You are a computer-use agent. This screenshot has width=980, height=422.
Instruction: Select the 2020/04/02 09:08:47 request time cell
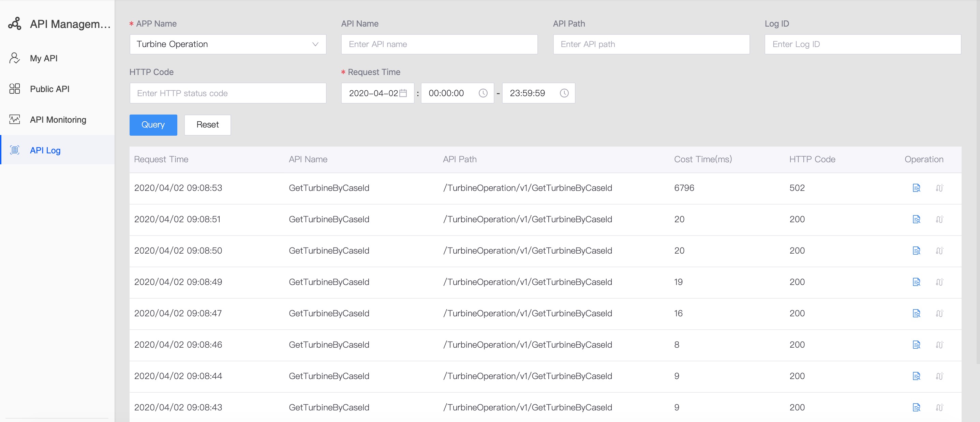point(178,313)
